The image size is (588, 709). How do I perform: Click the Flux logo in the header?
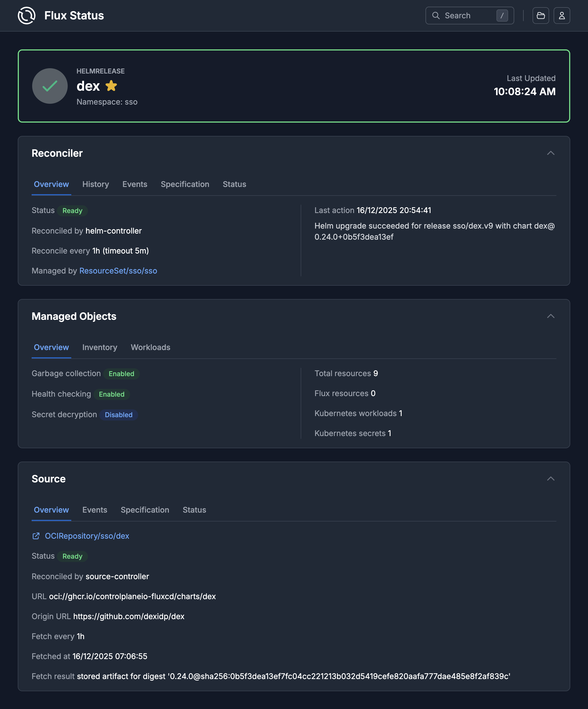pyautogui.click(x=27, y=15)
